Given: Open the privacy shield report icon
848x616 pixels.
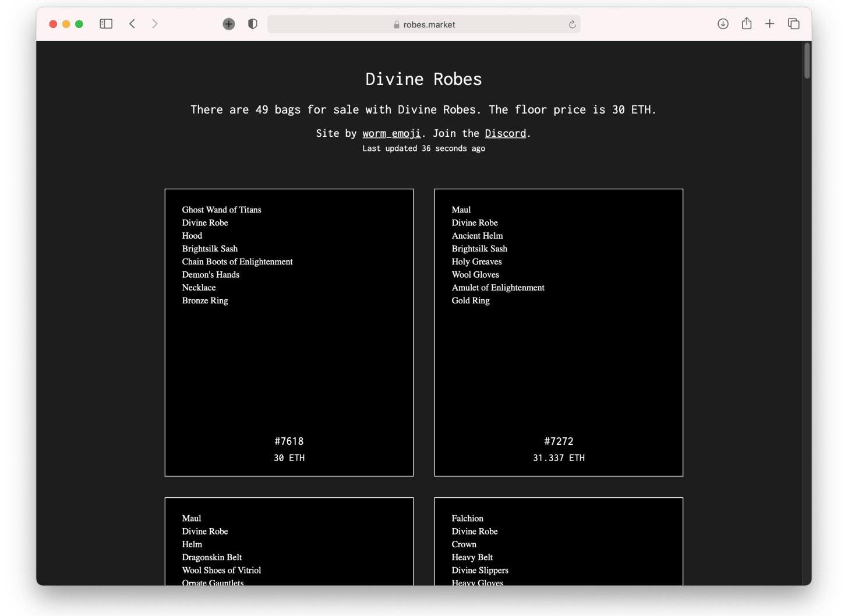Looking at the screenshot, I should [x=253, y=24].
